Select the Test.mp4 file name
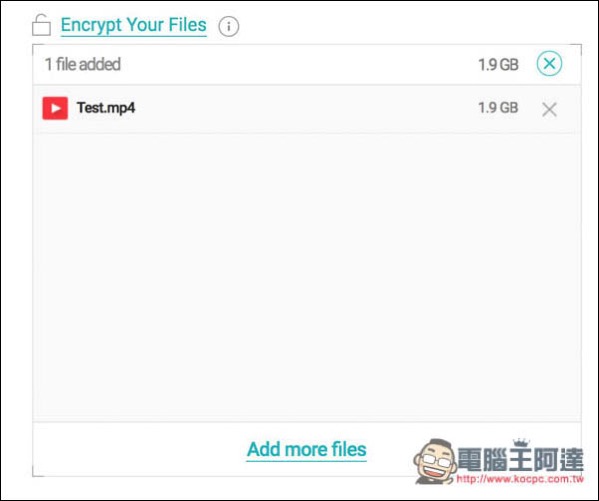Image resolution: width=599 pixels, height=501 pixels. pyautogui.click(x=106, y=108)
